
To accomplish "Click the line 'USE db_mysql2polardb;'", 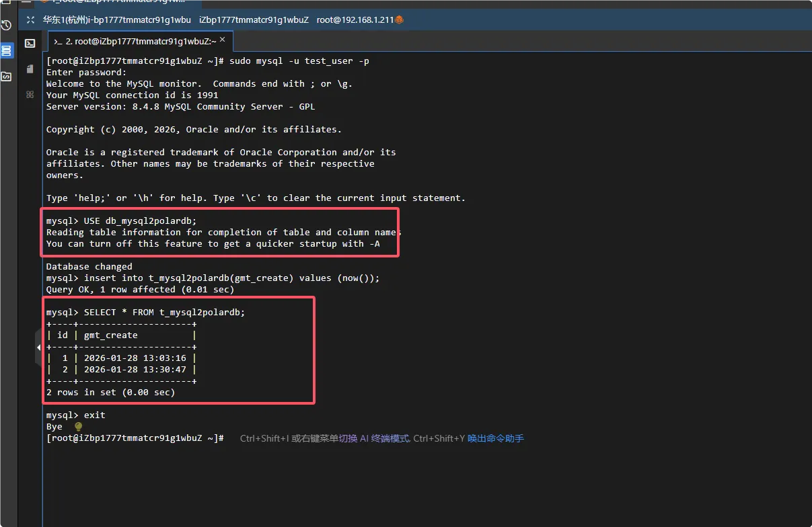I will pyautogui.click(x=122, y=221).
